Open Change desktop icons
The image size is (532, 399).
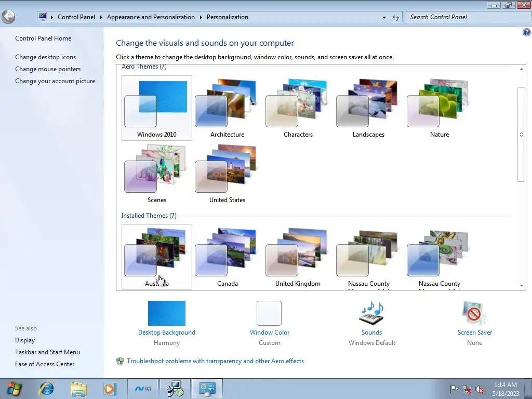point(46,57)
